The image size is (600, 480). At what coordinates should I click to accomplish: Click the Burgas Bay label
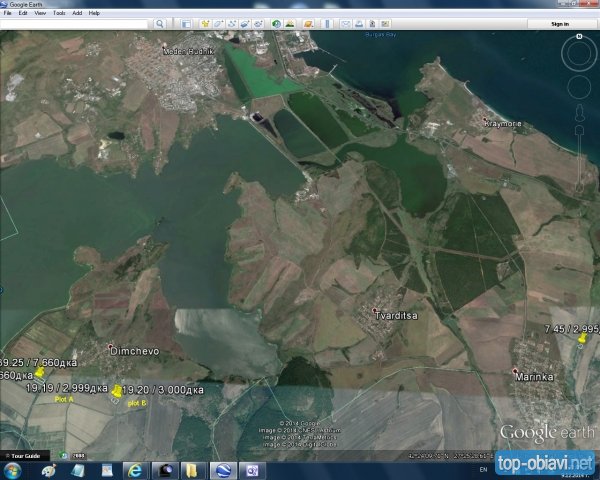(x=380, y=34)
